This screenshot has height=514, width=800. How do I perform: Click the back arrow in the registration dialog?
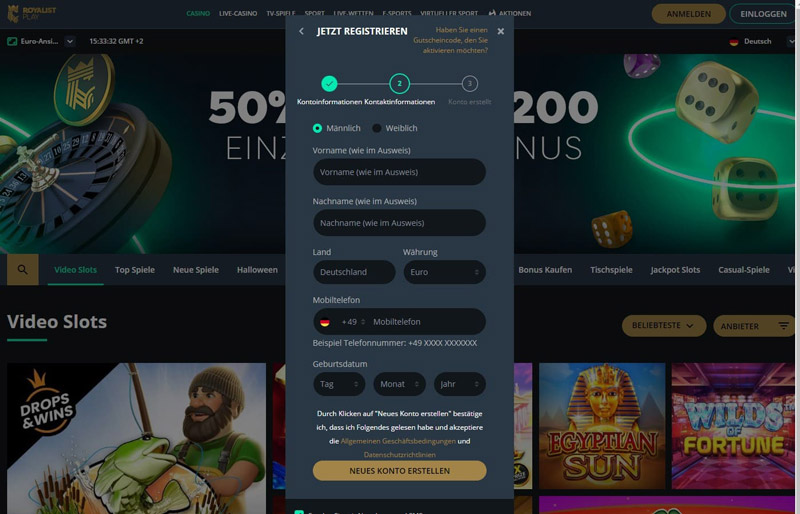pos(301,31)
